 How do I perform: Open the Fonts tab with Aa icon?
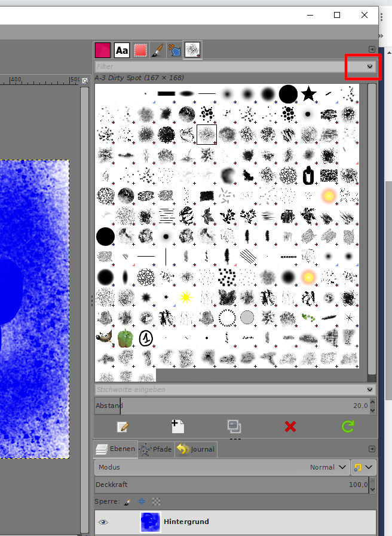pos(122,50)
